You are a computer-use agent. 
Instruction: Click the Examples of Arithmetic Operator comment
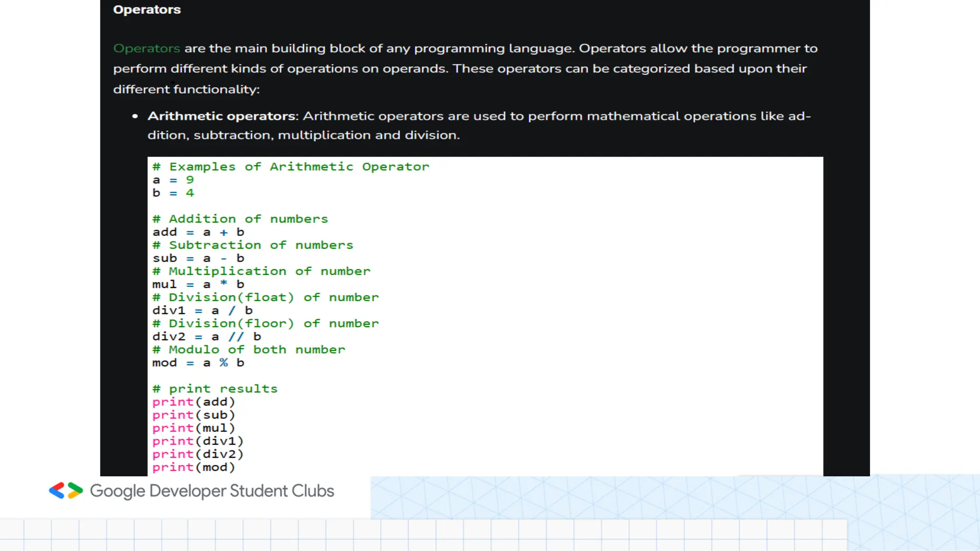(x=291, y=167)
